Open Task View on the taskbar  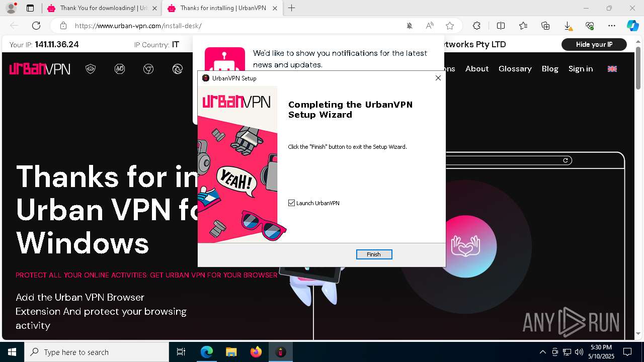[x=181, y=352]
